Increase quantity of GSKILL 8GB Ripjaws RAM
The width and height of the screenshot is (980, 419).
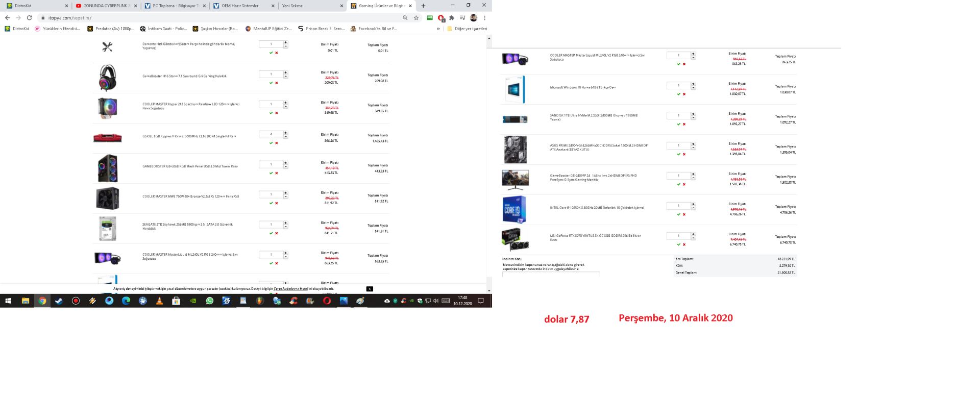coord(286,133)
